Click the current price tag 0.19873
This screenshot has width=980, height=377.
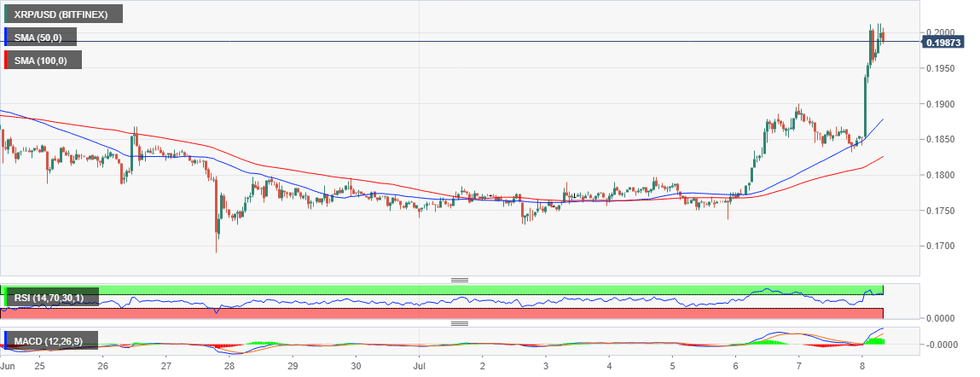tap(943, 42)
